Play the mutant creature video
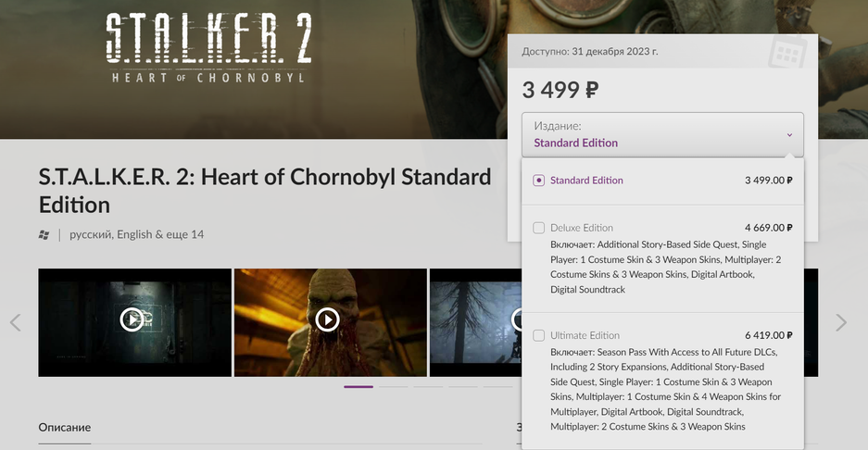Image resolution: width=868 pixels, height=450 pixels. [327, 319]
